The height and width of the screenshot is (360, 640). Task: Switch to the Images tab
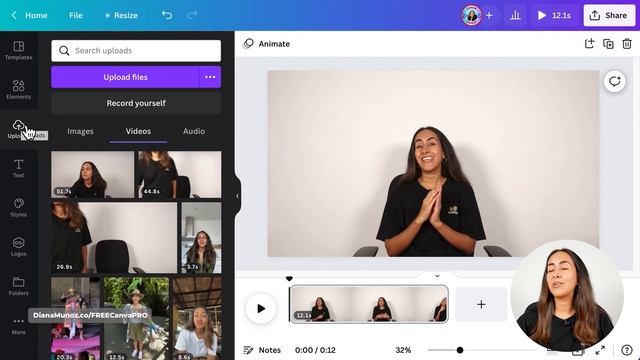pyautogui.click(x=80, y=131)
